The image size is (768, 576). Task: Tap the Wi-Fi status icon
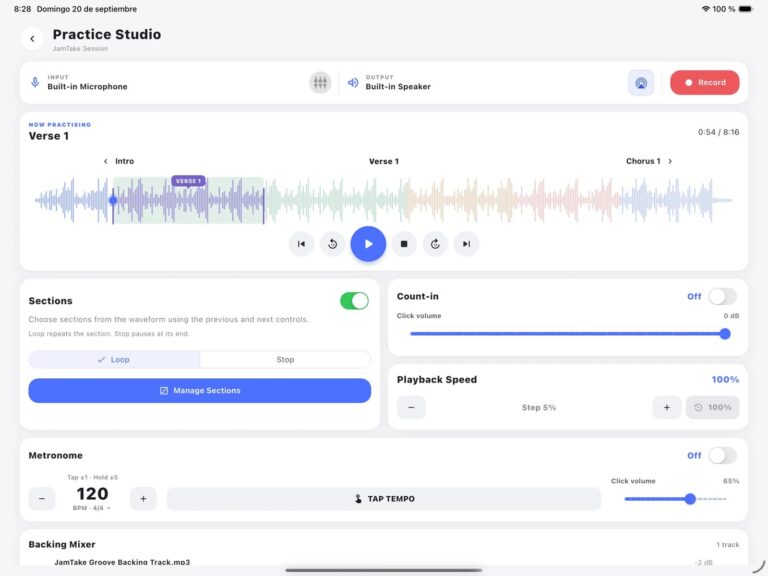706,9
